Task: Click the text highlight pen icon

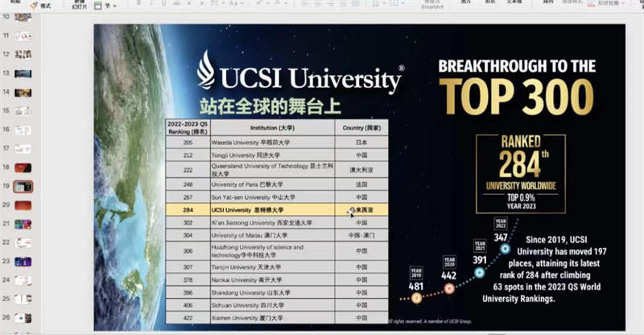Action: [x=259, y=3]
